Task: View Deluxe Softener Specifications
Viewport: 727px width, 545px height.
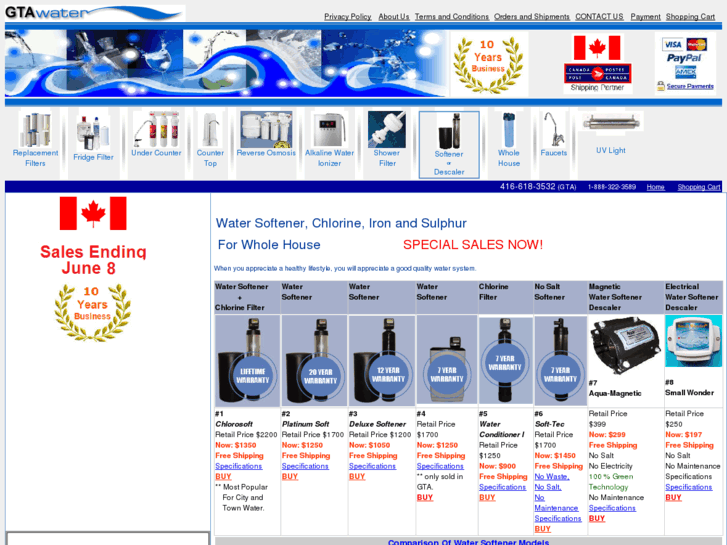Action: tap(372, 466)
